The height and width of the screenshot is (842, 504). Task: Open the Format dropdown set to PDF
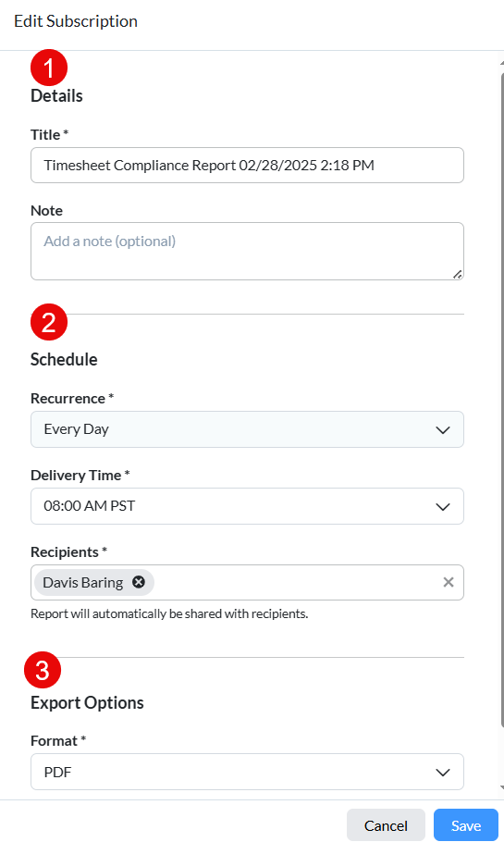coord(247,772)
